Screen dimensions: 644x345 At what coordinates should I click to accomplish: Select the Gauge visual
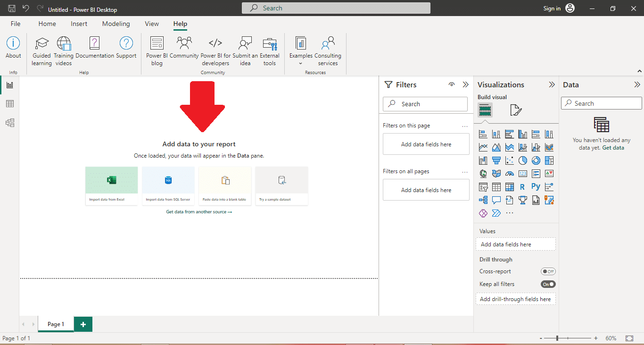(509, 174)
